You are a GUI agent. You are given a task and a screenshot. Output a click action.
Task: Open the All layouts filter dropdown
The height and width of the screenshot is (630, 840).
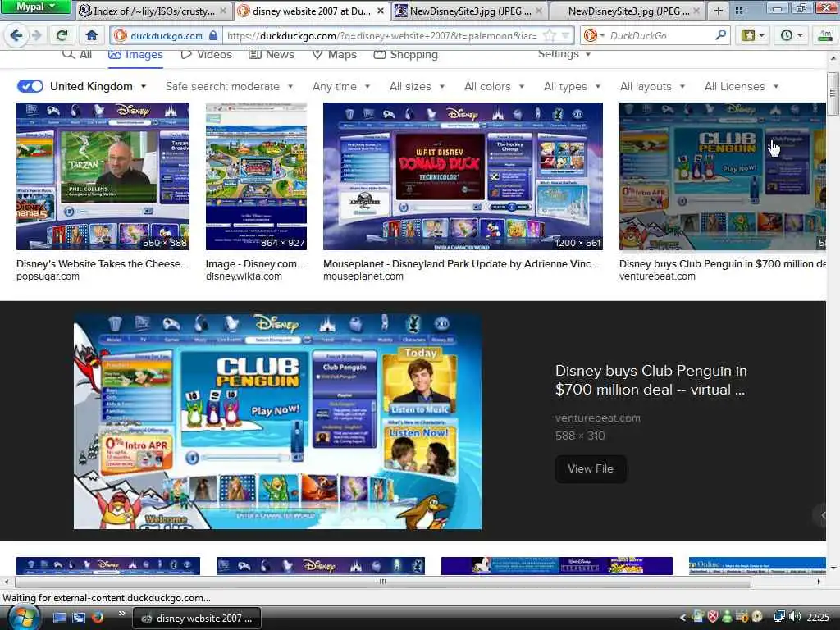click(652, 86)
